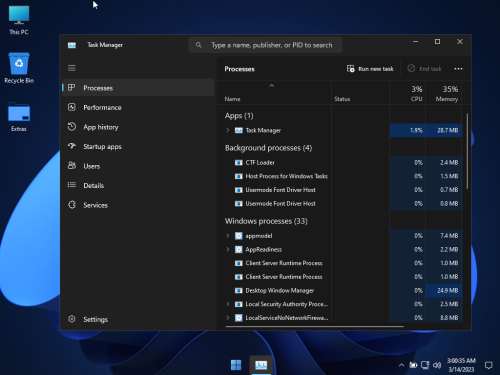Viewport: 500px width, 375px height.
Task: Click the horizontal scrollbar below process list
Action: pyautogui.click(x=315, y=327)
